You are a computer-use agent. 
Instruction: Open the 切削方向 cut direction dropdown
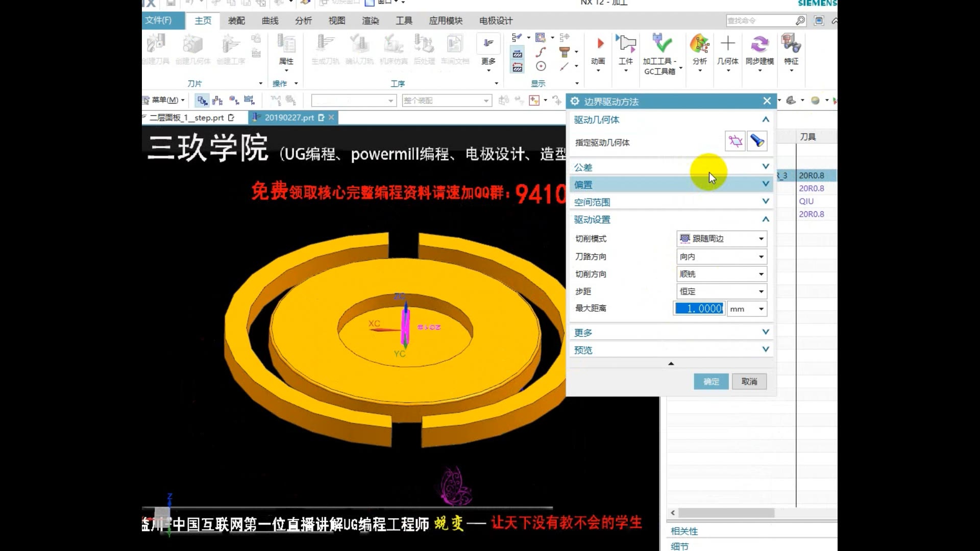(721, 274)
